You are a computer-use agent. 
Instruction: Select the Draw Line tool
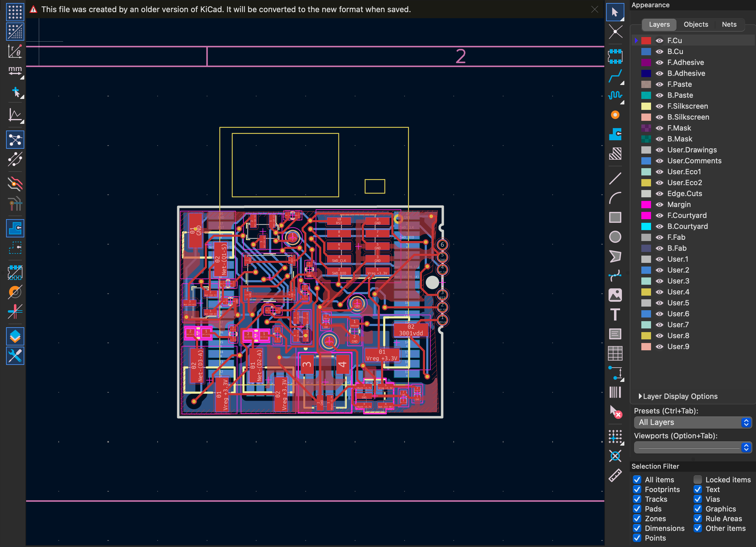[615, 178]
